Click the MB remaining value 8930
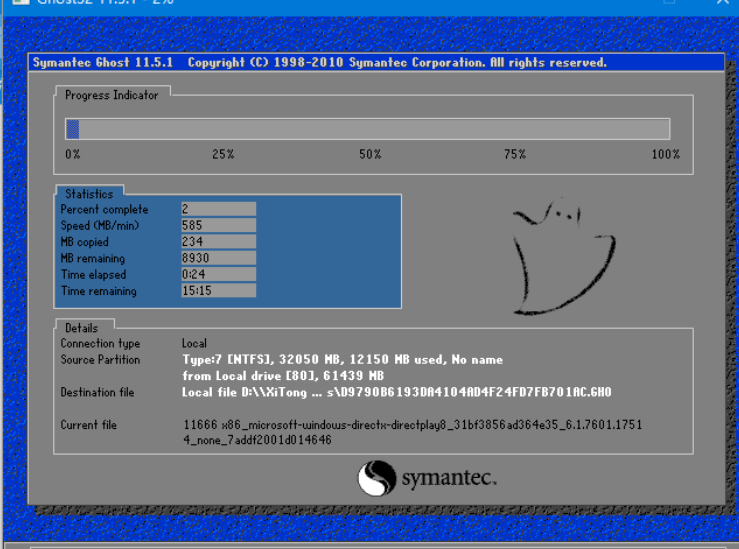 tap(218, 258)
